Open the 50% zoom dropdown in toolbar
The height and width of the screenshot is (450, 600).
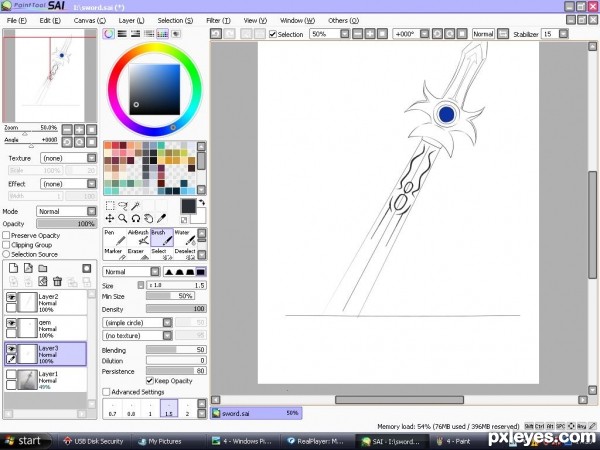345,34
